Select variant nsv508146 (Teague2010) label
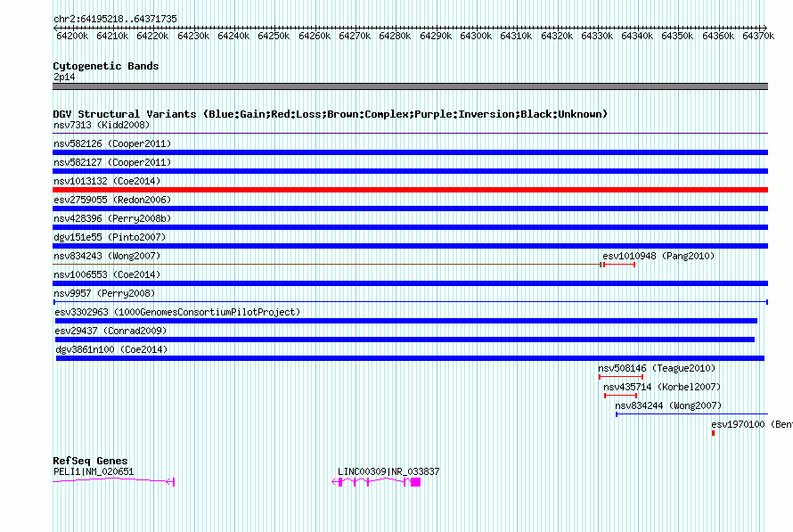Screen dimensions: 793x532 tap(657, 368)
